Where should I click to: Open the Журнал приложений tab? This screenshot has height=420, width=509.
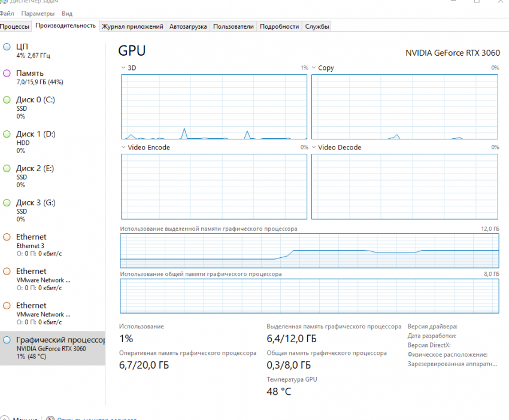pyautogui.click(x=132, y=26)
